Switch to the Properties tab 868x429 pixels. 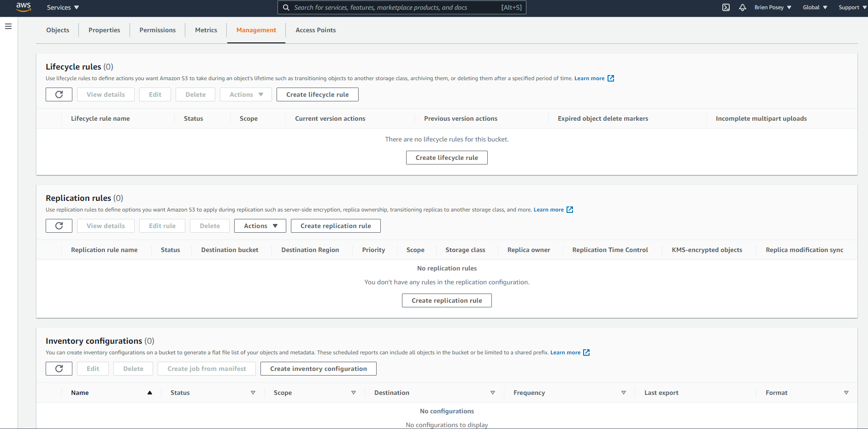[104, 30]
